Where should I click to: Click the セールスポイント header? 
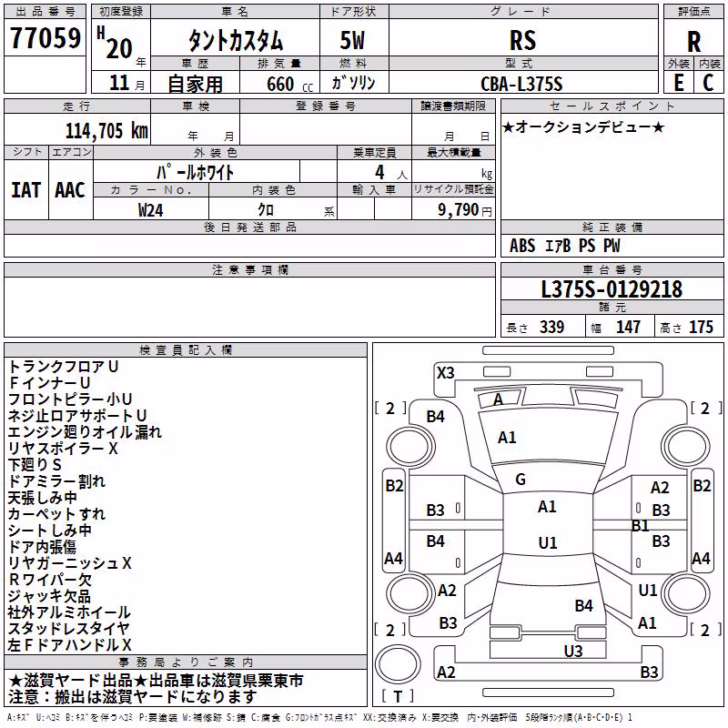(612, 106)
